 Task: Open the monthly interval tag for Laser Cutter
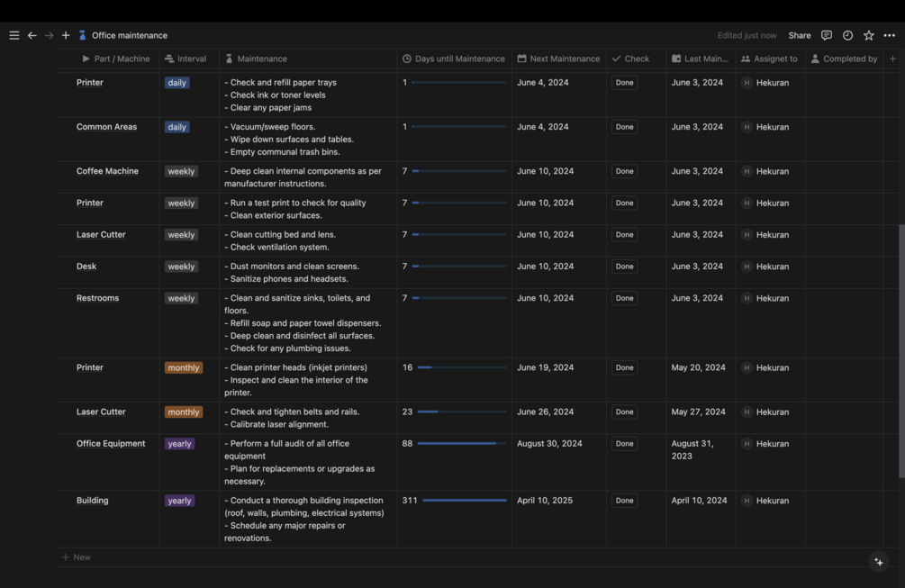coord(184,412)
